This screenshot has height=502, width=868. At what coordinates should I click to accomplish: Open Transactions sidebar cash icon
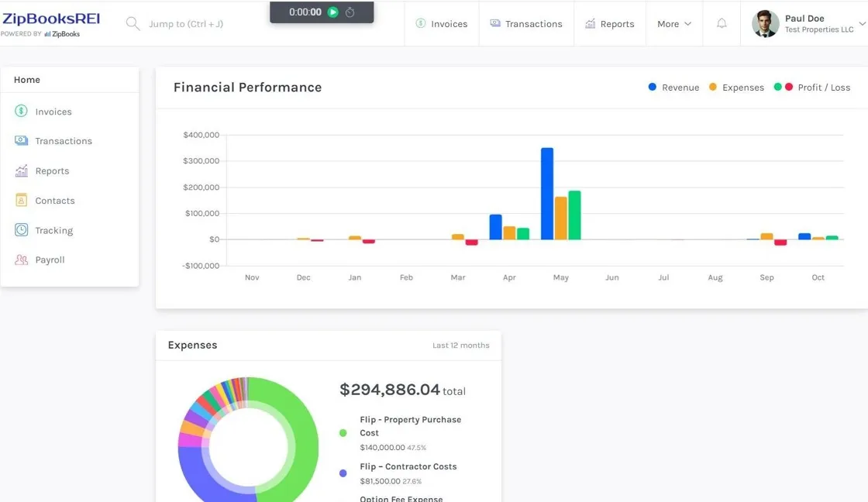coord(21,140)
